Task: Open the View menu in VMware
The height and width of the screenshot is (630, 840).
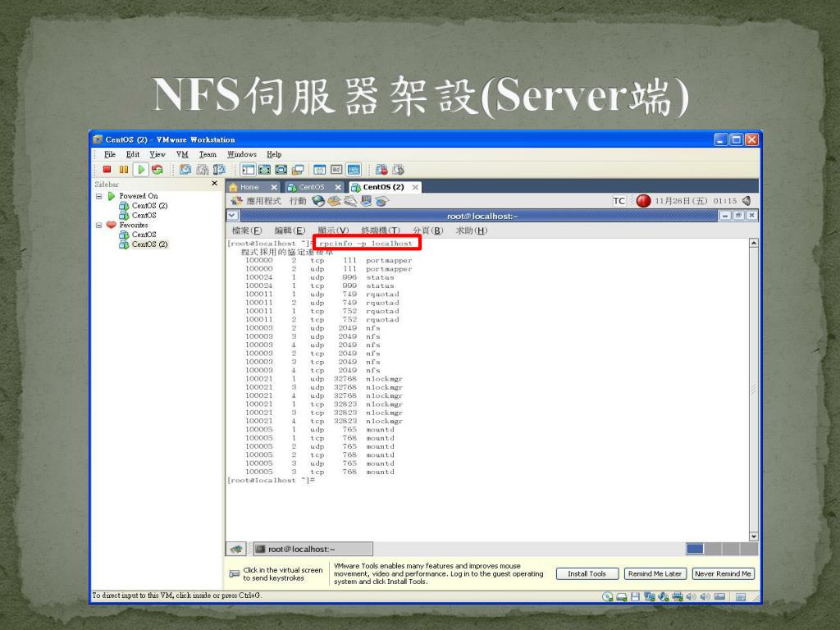Action: coord(157,154)
